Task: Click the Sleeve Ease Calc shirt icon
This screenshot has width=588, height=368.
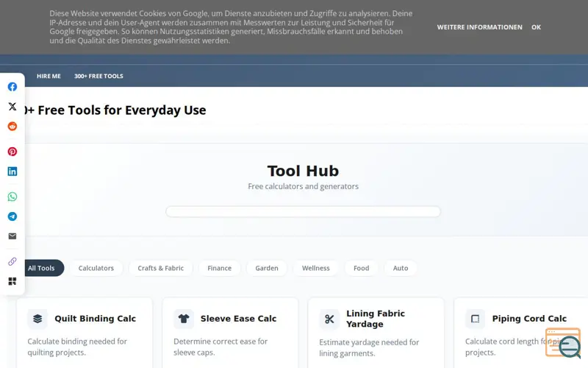Action: coord(184,319)
